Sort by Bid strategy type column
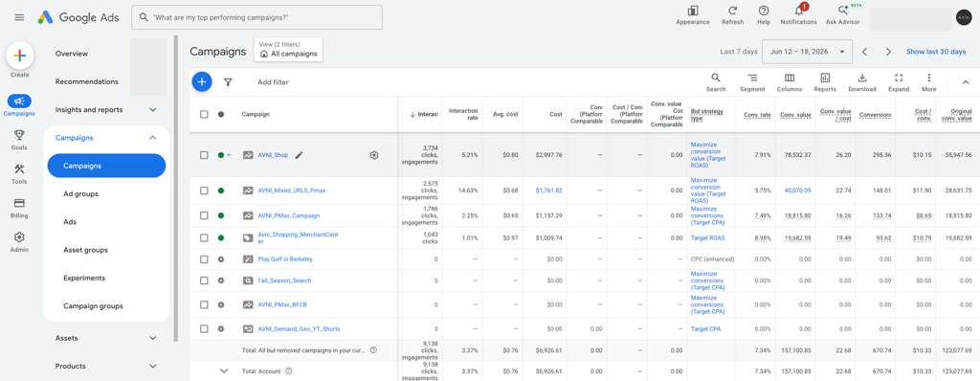980x381 pixels. [707, 115]
